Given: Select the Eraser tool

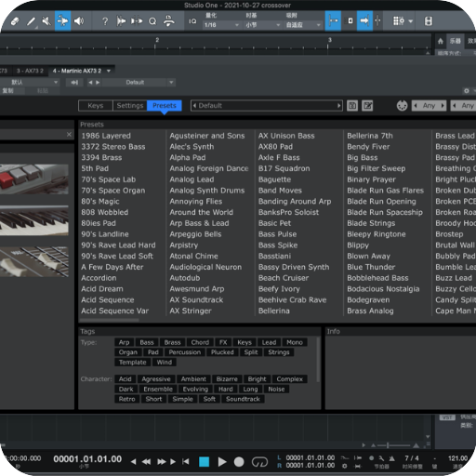Looking at the screenshot, I should click(15, 21).
